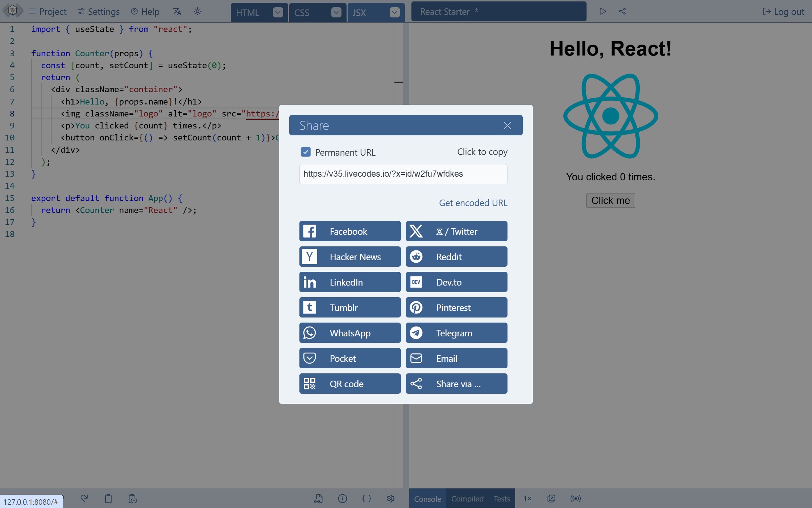
Task: Activate the broadcast icon in the status bar
Action: click(575, 498)
